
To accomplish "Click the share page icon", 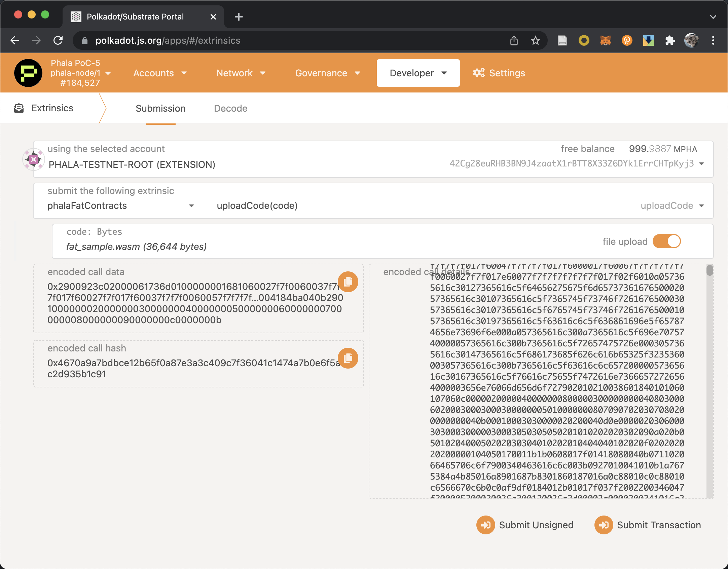I will [x=514, y=41].
